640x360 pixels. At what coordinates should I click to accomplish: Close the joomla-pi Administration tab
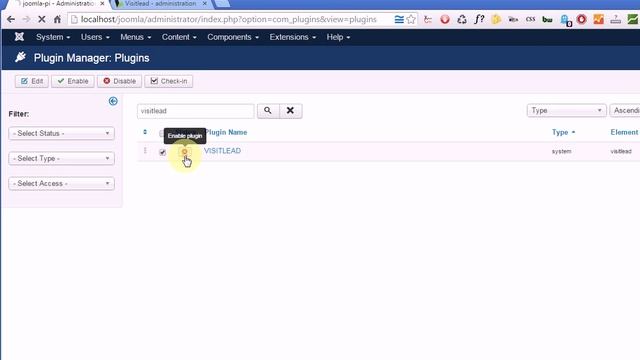click(102, 4)
